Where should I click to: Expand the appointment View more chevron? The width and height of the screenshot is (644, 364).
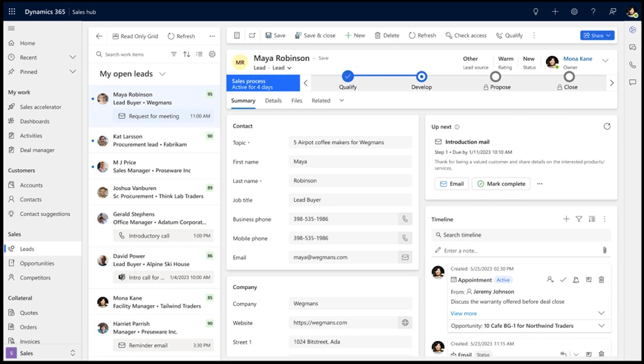click(601, 313)
